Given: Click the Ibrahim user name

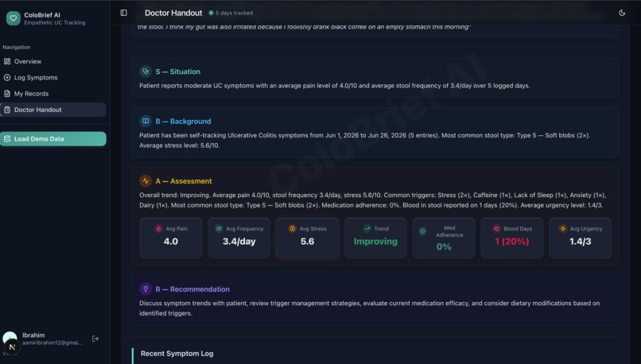Looking at the screenshot, I should click(x=33, y=335).
